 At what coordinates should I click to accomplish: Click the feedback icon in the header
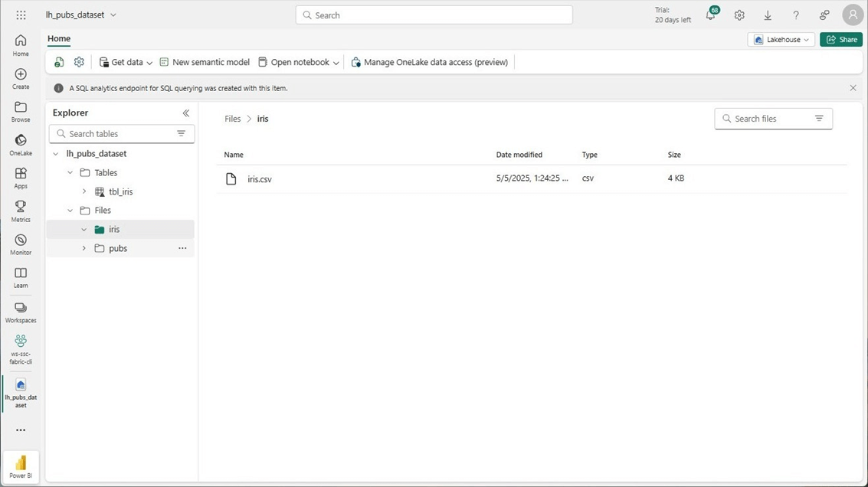tap(824, 15)
